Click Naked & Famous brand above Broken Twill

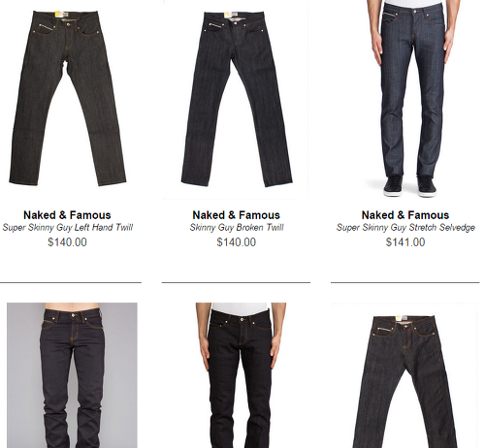click(x=237, y=215)
